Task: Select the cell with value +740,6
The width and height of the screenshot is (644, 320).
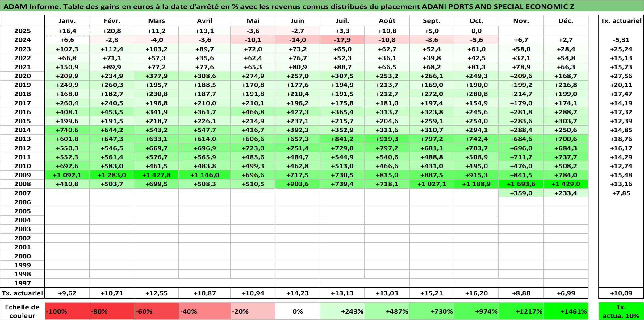Action: (x=67, y=130)
